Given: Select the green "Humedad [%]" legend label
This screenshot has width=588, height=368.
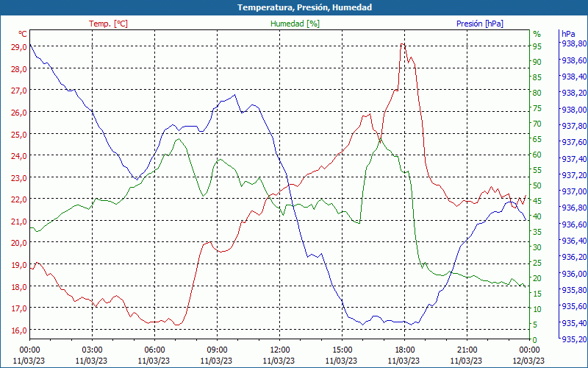Looking at the screenshot, I should pyautogui.click(x=295, y=24).
